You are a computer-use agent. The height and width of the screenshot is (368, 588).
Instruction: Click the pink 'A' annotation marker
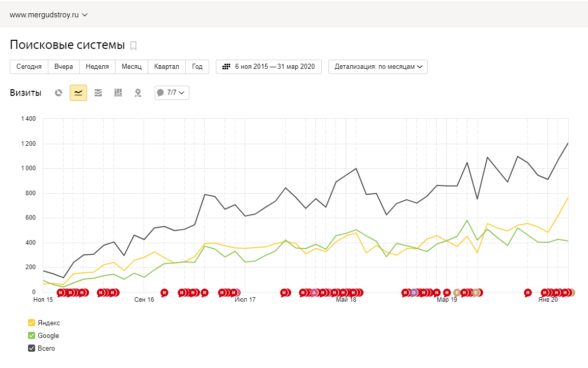pyautogui.click(x=314, y=293)
